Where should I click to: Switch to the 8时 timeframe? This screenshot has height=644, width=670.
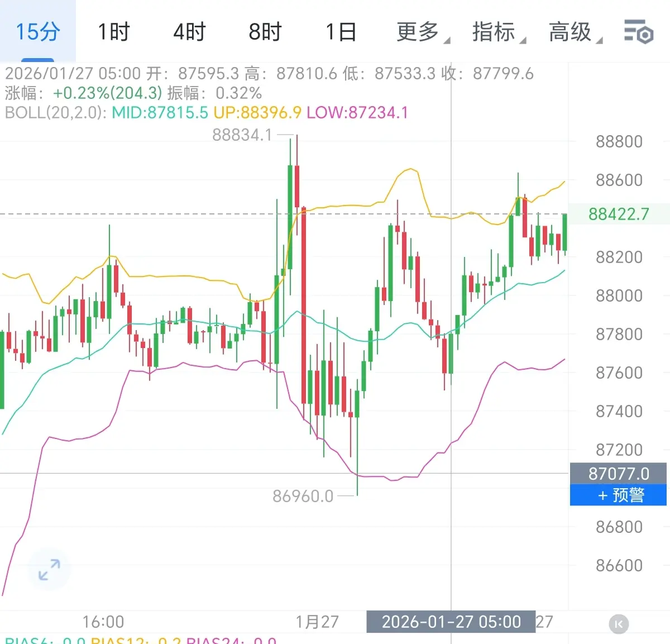coord(265,32)
